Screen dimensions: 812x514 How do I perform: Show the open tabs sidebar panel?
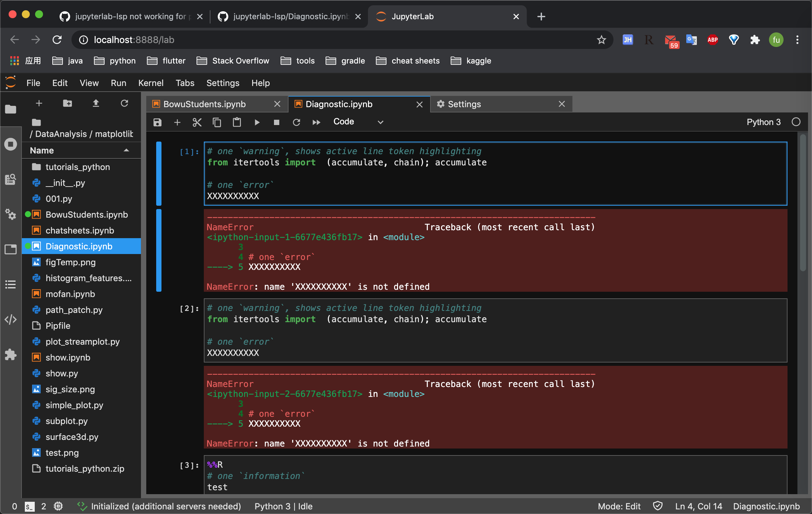click(11, 249)
